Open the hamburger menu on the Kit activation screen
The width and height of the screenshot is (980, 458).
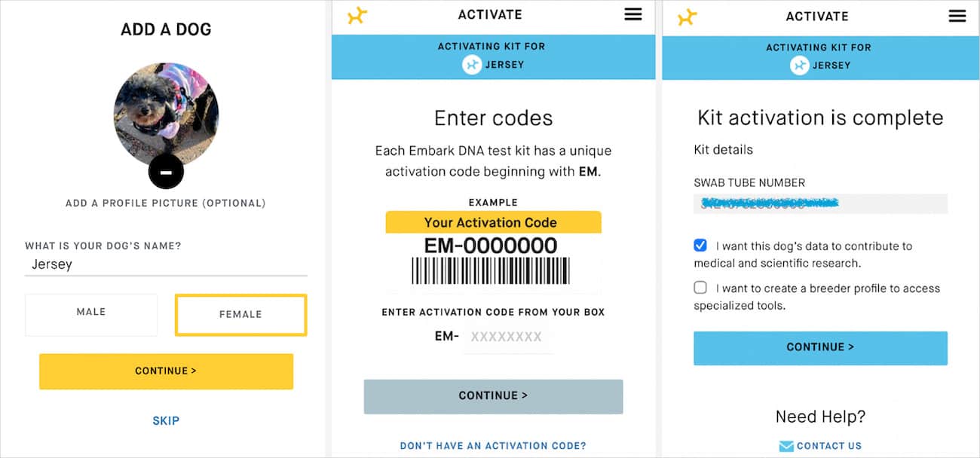(957, 16)
